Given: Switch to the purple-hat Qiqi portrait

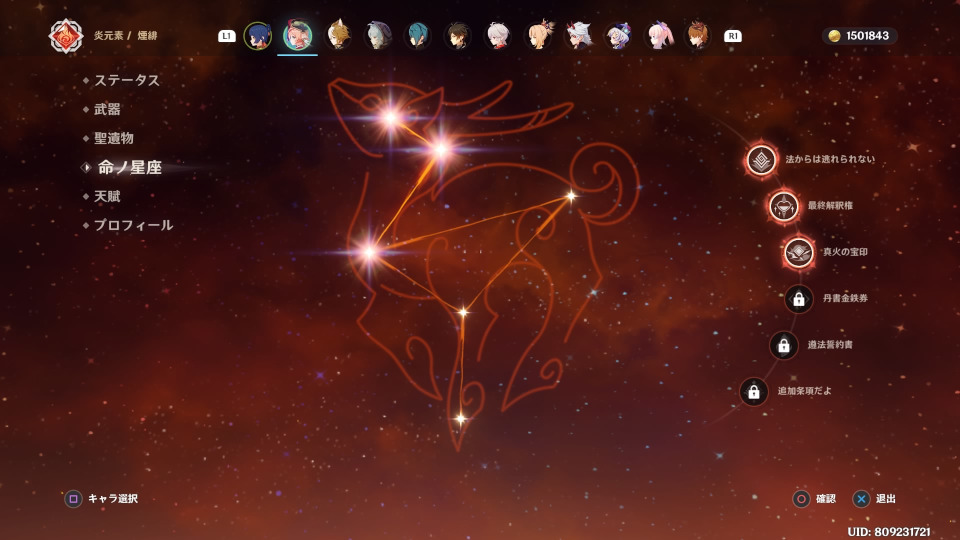Looking at the screenshot, I should tap(618, 36).
